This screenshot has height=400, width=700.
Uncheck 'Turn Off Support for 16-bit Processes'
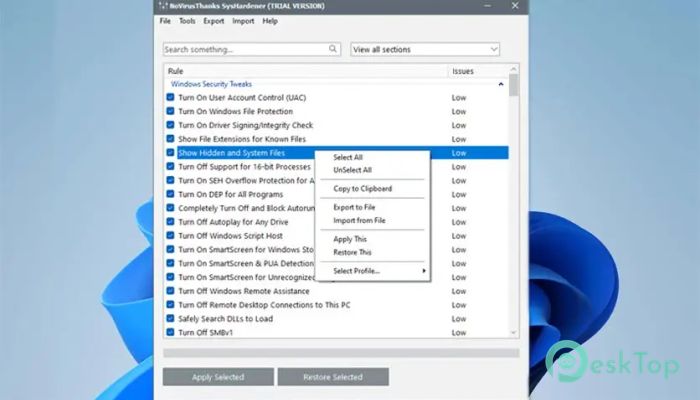coord(170,167)
